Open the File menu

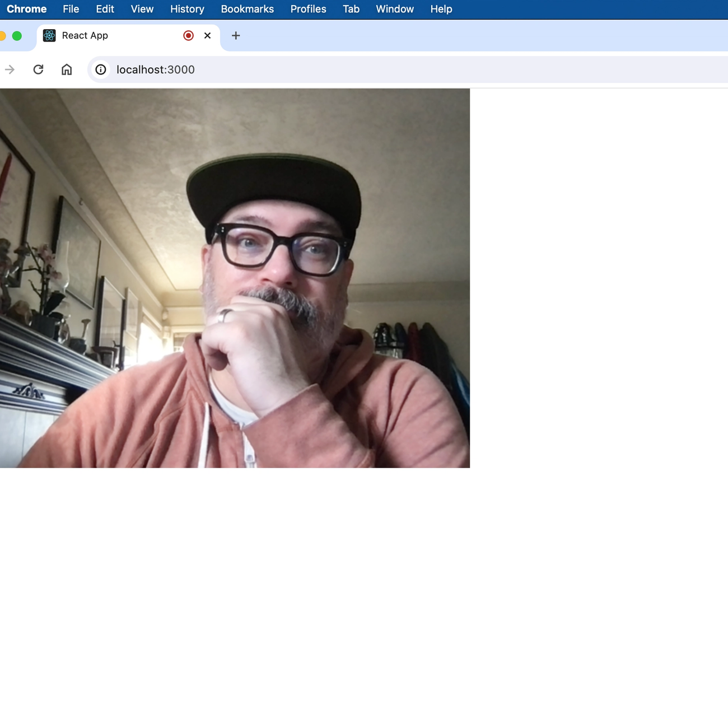pyautogui.click(x=71, y=9)
